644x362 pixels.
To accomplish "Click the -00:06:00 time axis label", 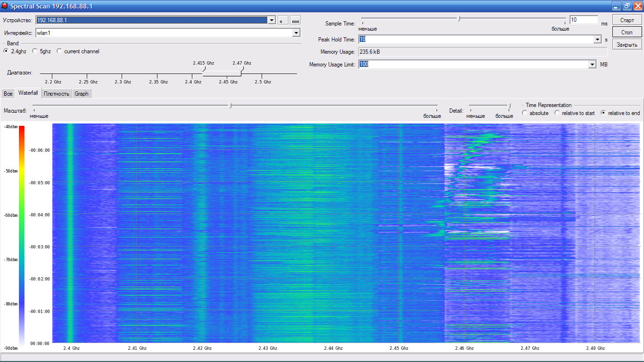I will [39, 150].
